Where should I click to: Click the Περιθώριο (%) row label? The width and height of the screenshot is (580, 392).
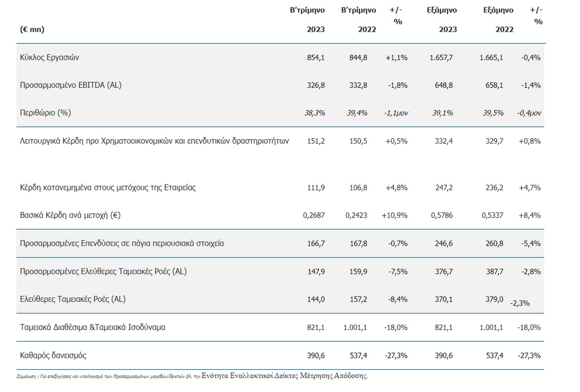45,113
